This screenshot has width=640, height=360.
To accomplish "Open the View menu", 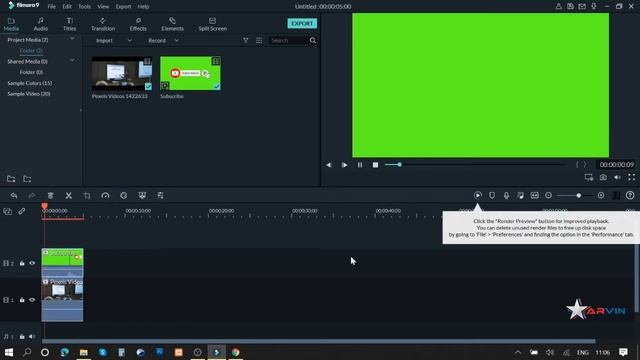I will click(x=103, y=7).
